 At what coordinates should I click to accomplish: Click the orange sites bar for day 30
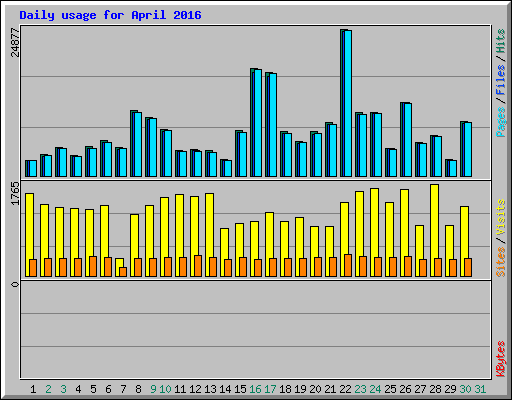(468, 267)
